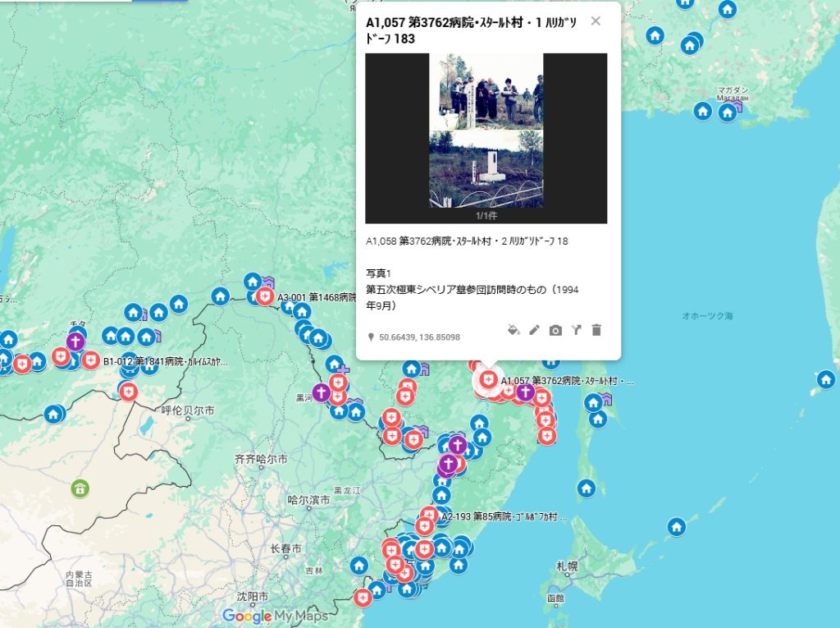Click the purple cross marker near 黑河
Image resolution: width=840 pixels, height=628 pixels.
point(322,392)
